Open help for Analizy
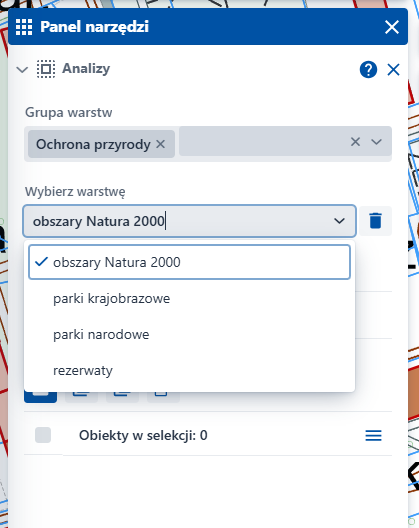This screenshot has width=419, height=528. click(x=368, y=70)
